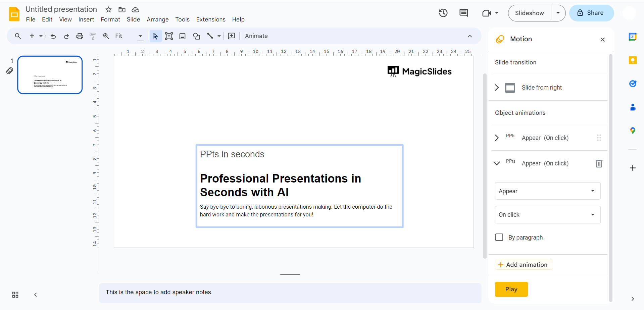Search the menus with magnifier icon
Screen dimensions: 644x310
pyautogui.click(x=18, y=36)
